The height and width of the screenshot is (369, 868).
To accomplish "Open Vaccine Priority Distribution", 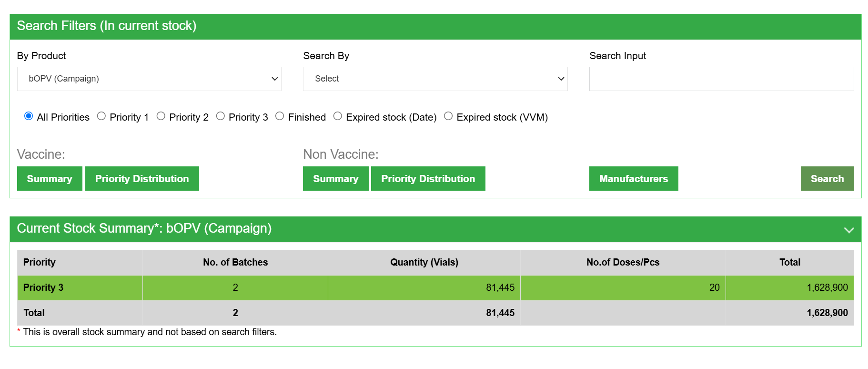I will [142, 179].
